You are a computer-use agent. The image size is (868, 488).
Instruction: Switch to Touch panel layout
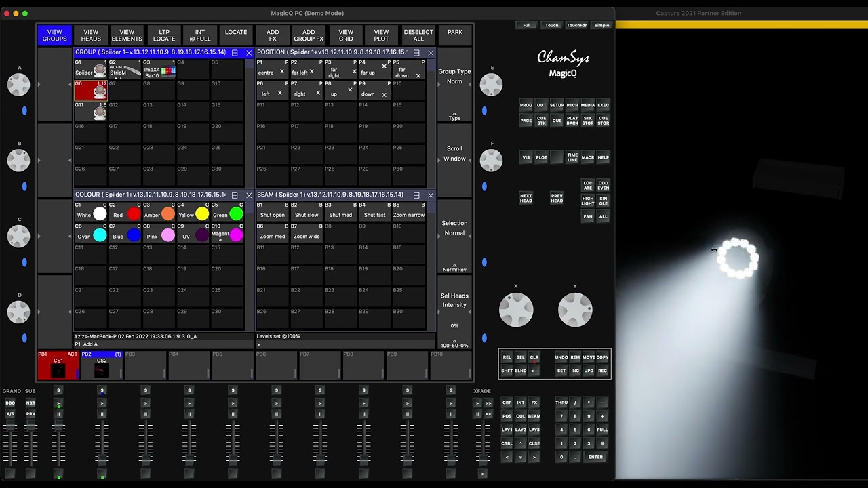(x=552, y=25)
